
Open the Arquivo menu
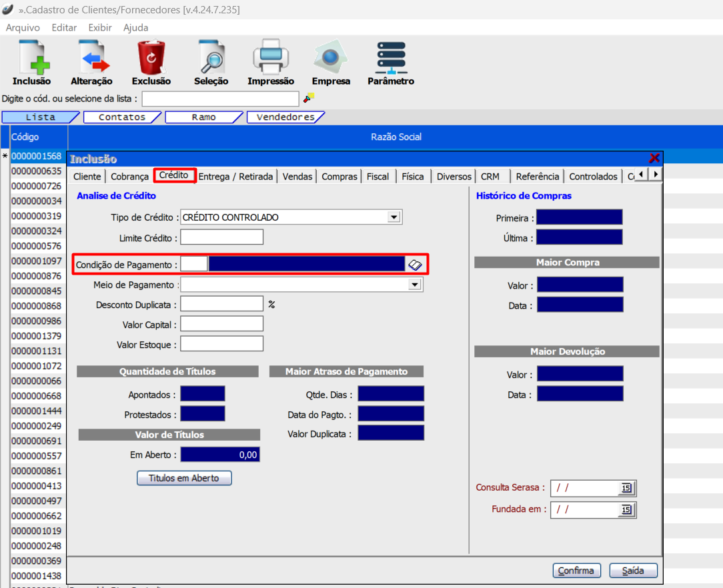[x=23, y=28]
